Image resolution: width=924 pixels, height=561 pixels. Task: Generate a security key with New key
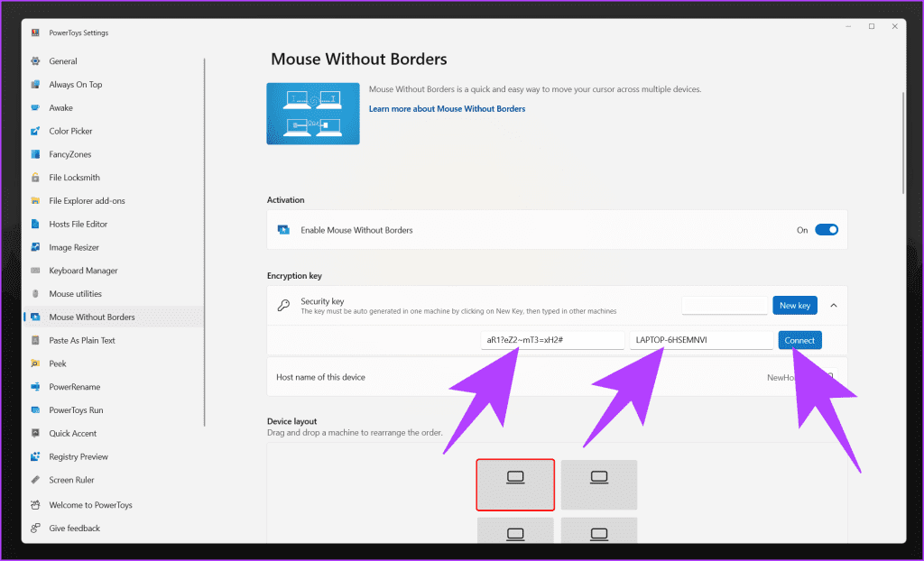[x=794, y=305]
